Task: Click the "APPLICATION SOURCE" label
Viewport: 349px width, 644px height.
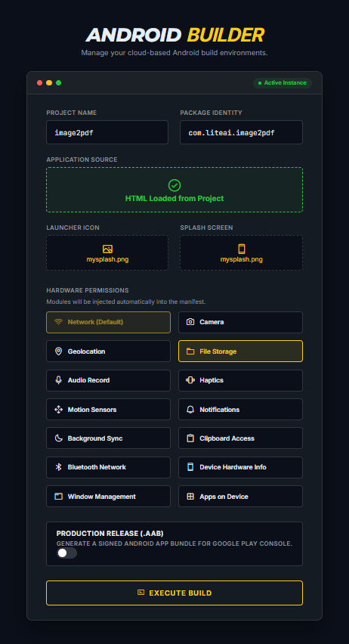Action: tap(82, 159)
